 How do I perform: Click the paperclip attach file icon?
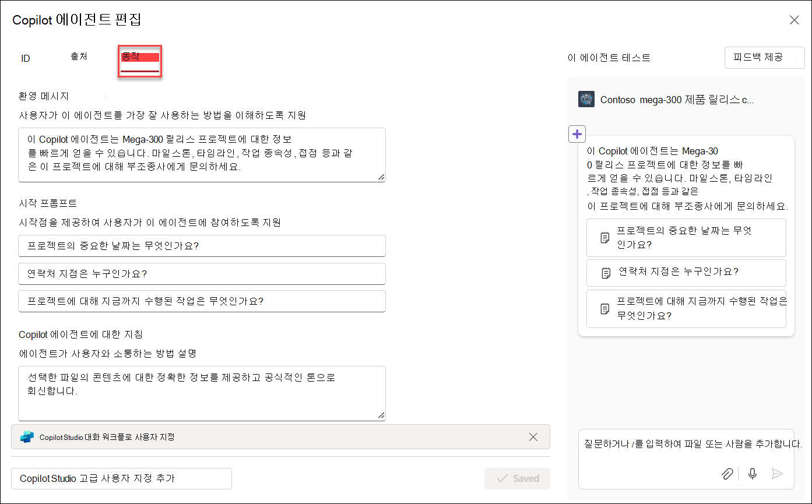(x=727, y=474)
